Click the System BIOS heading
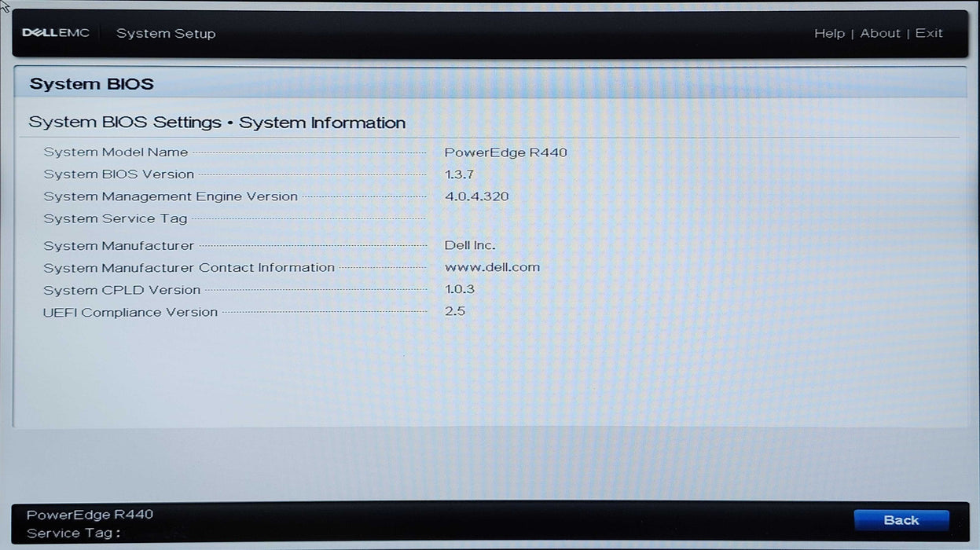Screen dimensions: 980x550 (x=92, y=84)
